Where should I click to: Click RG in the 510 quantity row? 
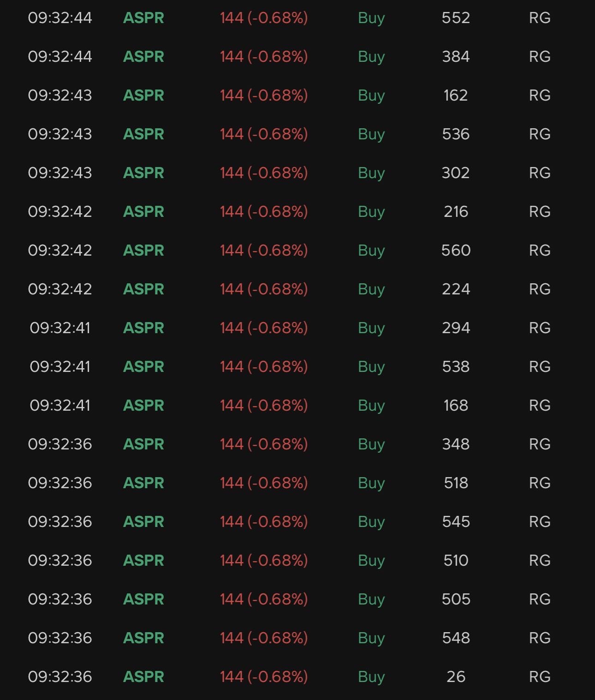coord(539,561)
